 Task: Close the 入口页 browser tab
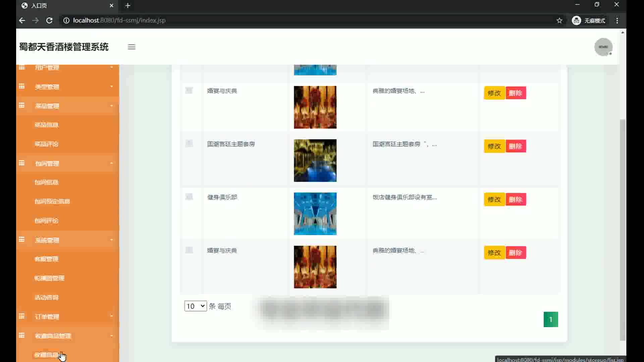point(112,5)
